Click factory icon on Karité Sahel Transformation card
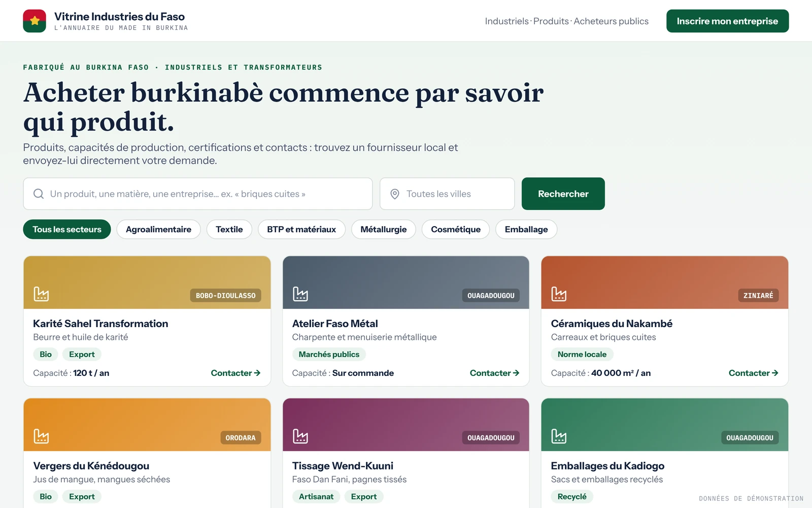 (41, 294)
